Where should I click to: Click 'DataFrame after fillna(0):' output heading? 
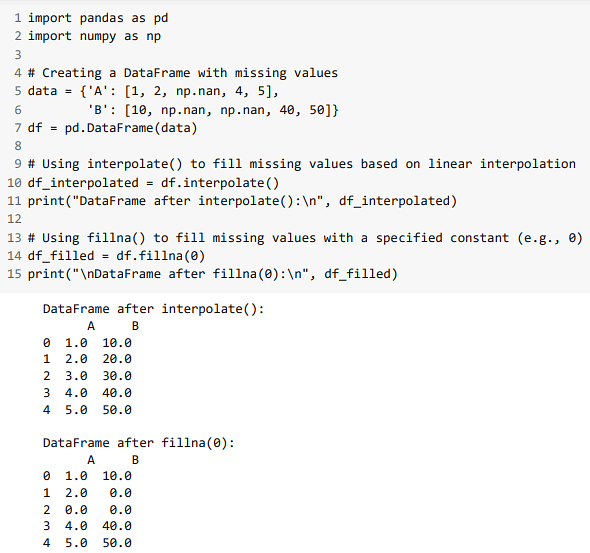point(138,443)
